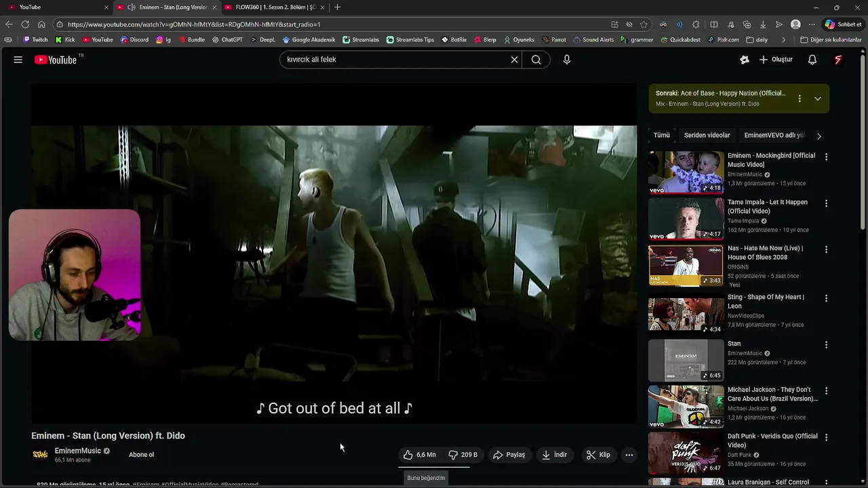This screenshot has height=488, width=868.
Task: Open options menu for Sting Shape Of My Heart
Action: click(x=826, y=298)
